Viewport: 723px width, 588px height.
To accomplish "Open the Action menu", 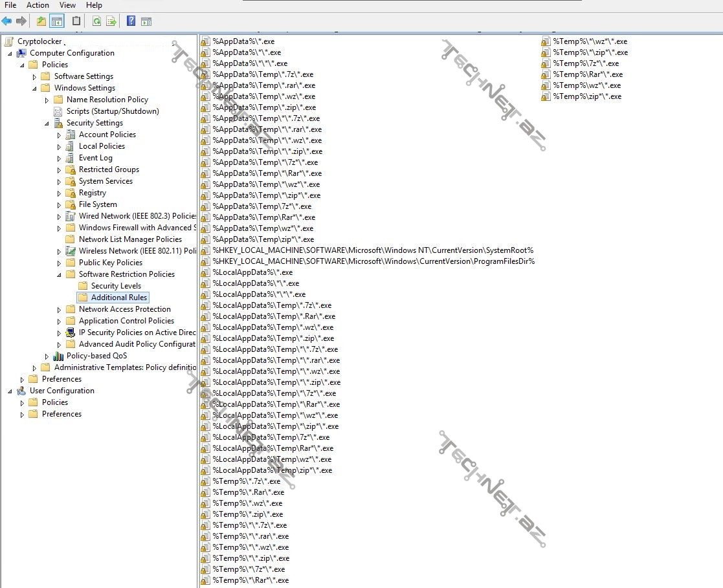I will [38, 5].
